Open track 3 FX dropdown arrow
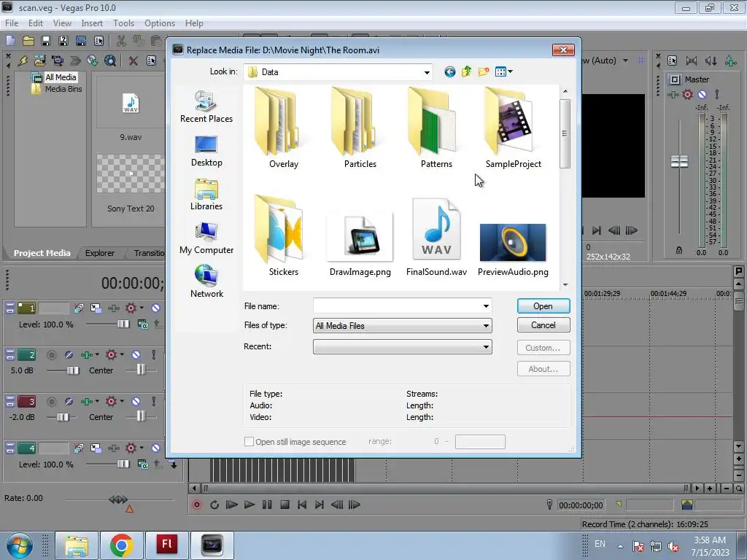The width and height of the screenshot is (747, 560). [x=122, y=402]
